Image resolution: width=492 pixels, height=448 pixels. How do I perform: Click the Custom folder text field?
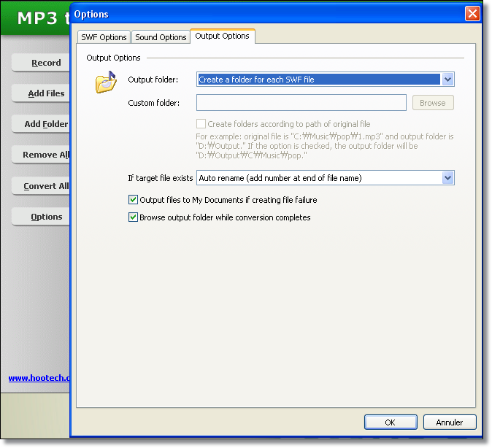pos(301,103)
